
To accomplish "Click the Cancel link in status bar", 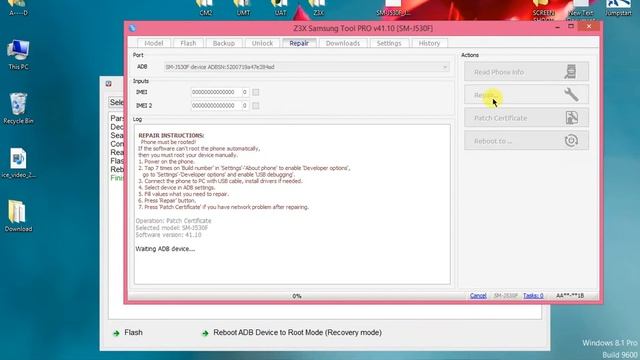I will 478,296.
